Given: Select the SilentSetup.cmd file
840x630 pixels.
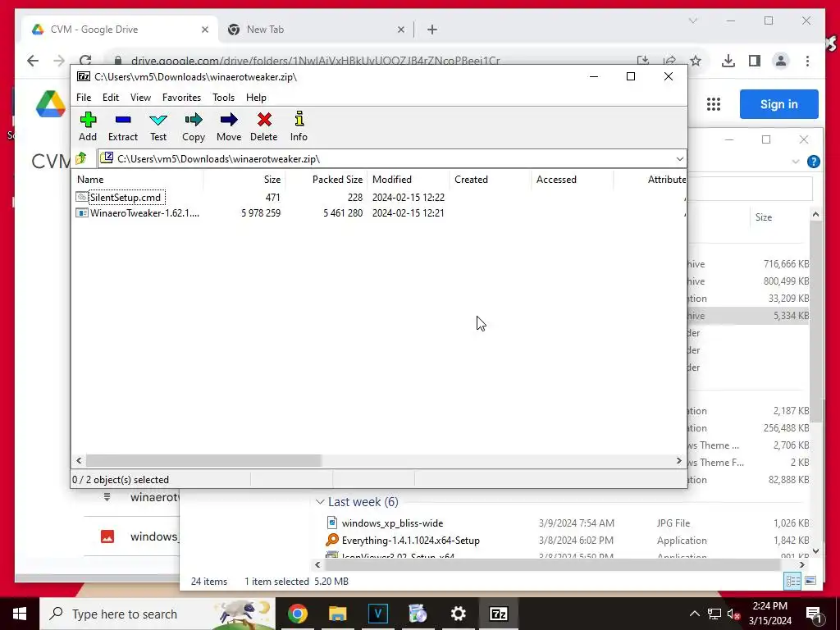Looking at the screenshot, I should (126, 197).
